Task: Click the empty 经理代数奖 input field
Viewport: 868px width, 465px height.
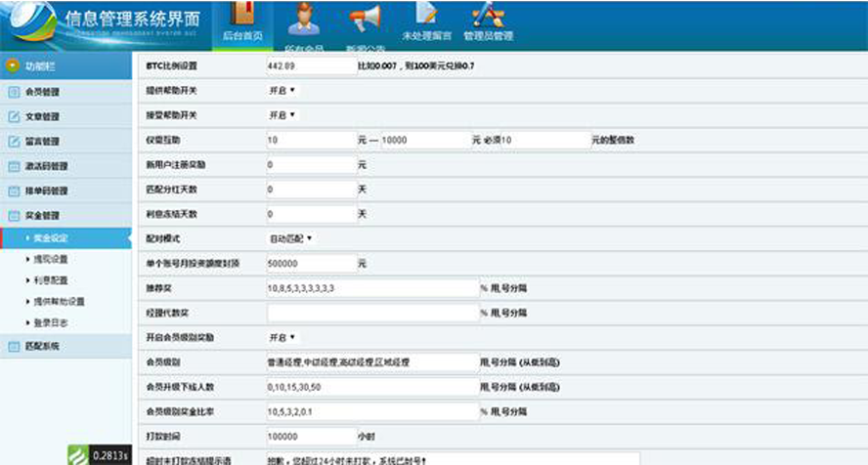Action: tap(372, 313)
